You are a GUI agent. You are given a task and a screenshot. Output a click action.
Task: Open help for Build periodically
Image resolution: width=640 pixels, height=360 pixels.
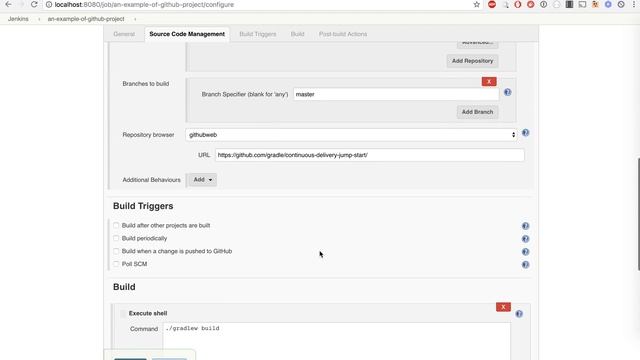coord(525,239)
